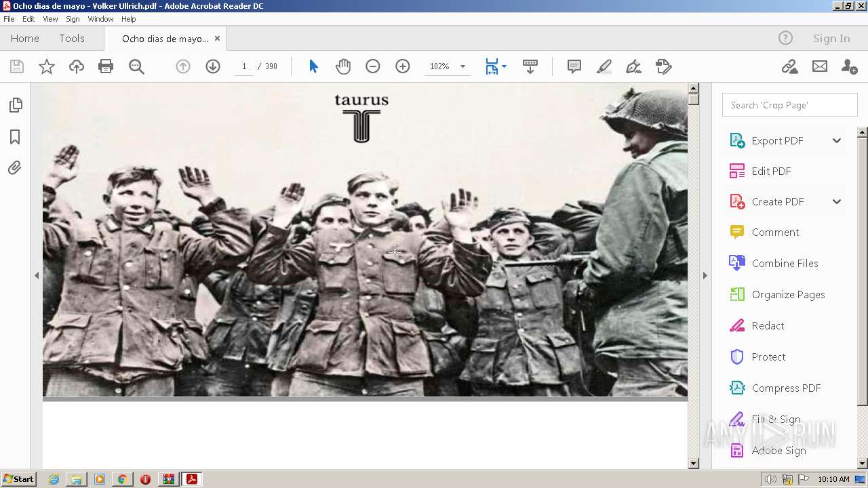Share a link to the file icon
Screen dimensions: 868x488
point(789,66)
